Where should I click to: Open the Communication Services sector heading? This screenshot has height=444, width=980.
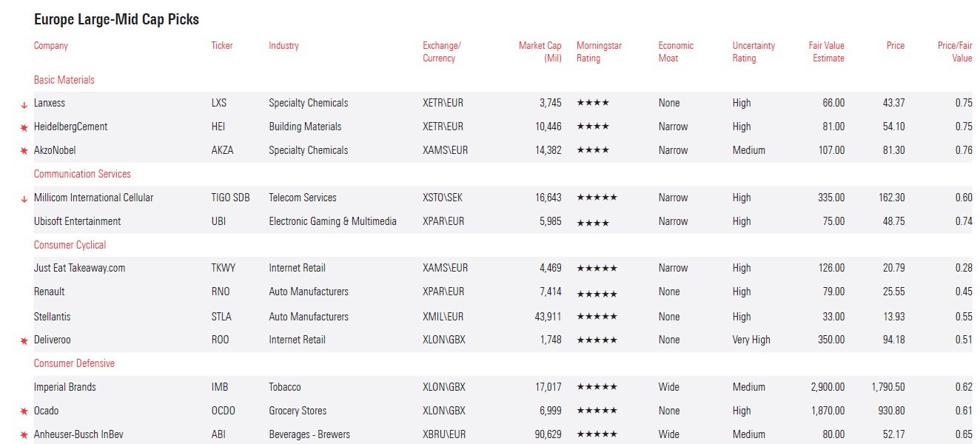tap(82, 174)
